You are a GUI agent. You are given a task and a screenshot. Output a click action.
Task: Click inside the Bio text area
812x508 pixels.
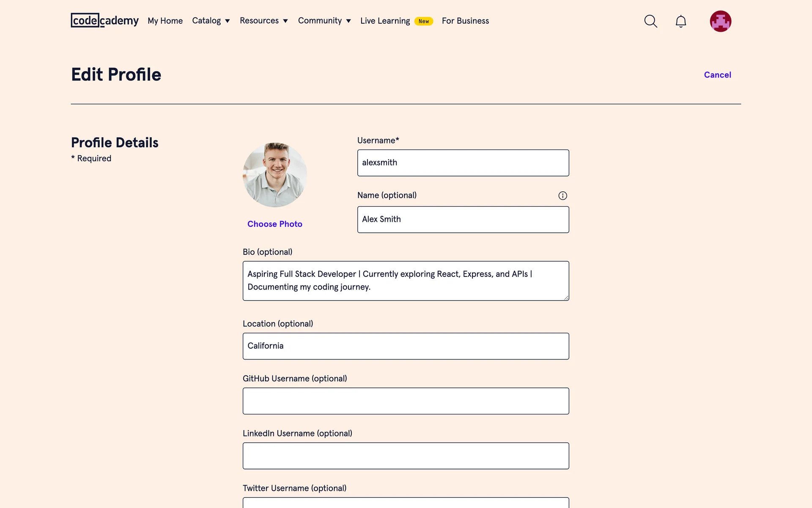point(406,281)
